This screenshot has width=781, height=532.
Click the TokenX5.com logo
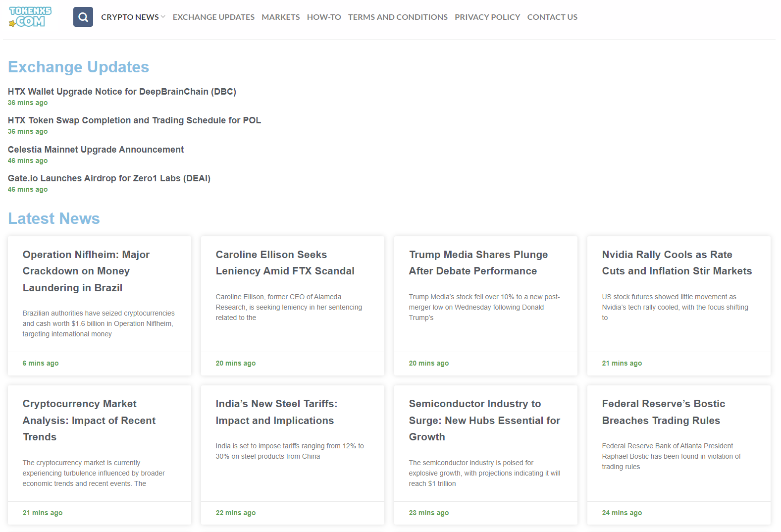[x=30, y=17]
